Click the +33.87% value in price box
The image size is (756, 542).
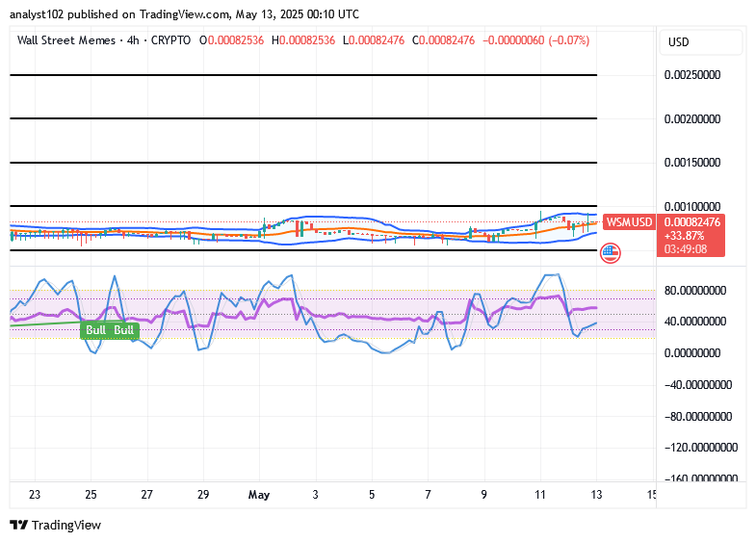[684, 236]
